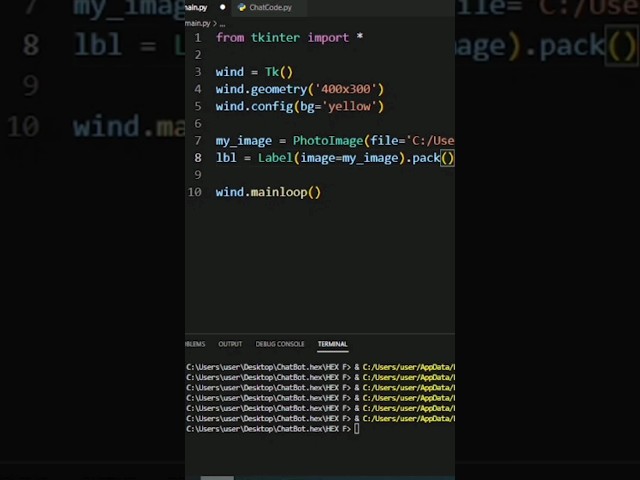Click line number 8 in the gutter
This screenshot has width=640, height=480.
click(x=198, y=158)
